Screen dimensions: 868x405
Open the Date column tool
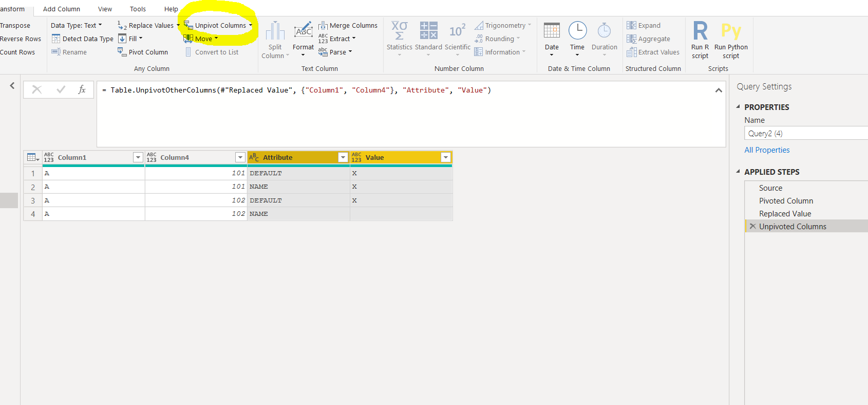[x=552, y=39]
